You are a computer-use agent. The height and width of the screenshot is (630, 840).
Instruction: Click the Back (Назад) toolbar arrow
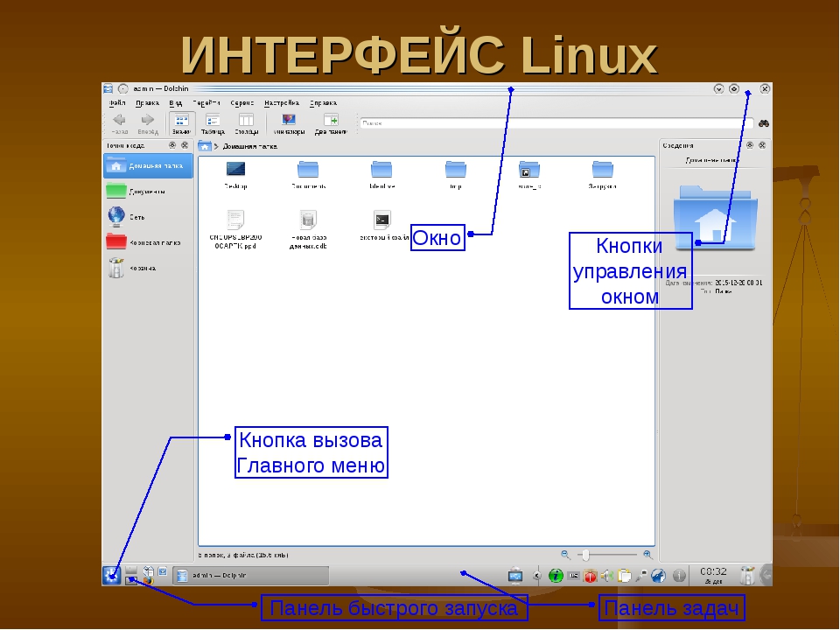pyautogui.click(x=119, y=123)
